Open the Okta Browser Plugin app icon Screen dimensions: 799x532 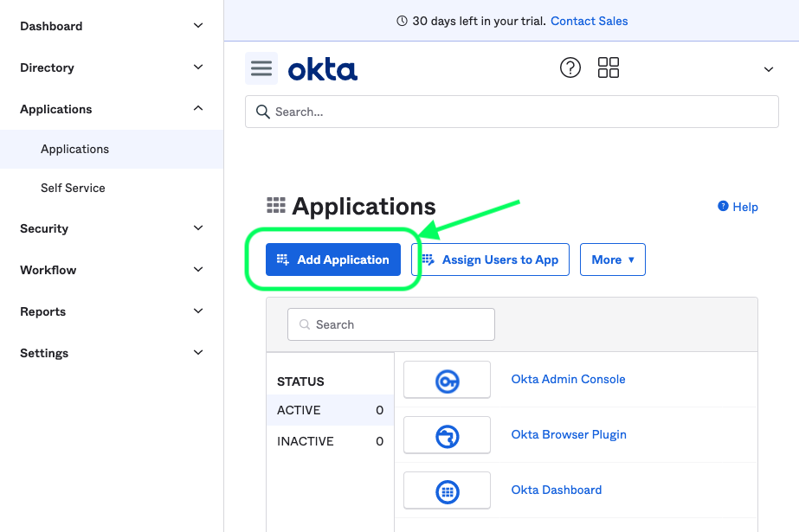[x=447, y=435]
